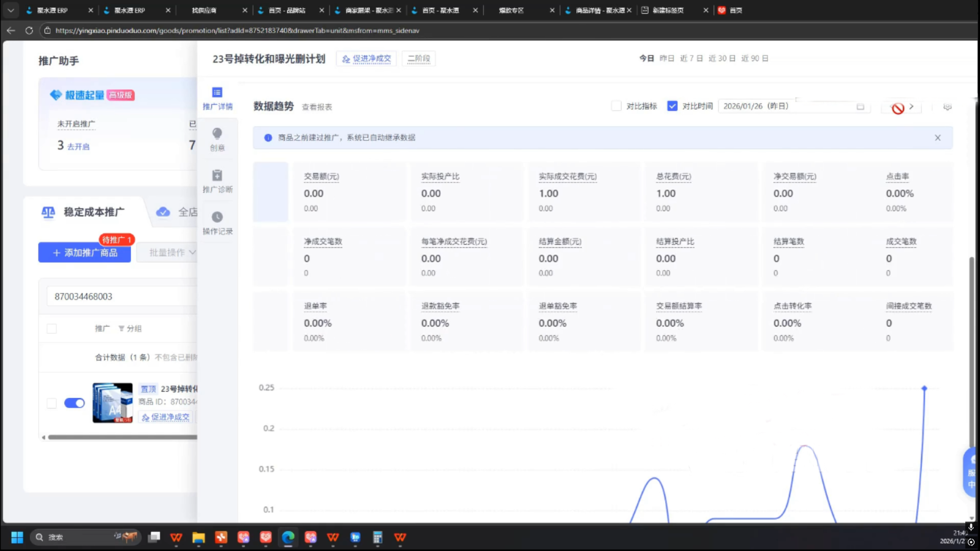The height and width of the screenshot is (551, 980).
Task: Uncheck the 对比时间 checkbox
Action: point(672,106)
